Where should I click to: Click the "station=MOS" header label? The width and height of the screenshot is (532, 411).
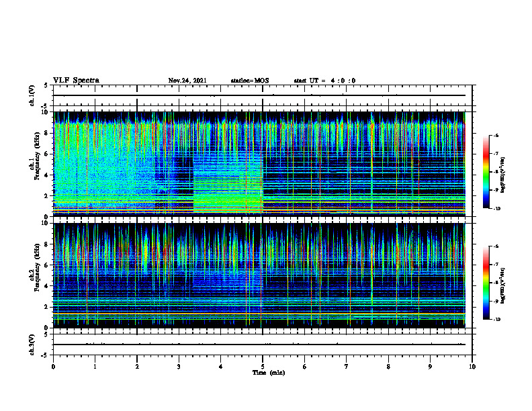(x=250, y=81)
